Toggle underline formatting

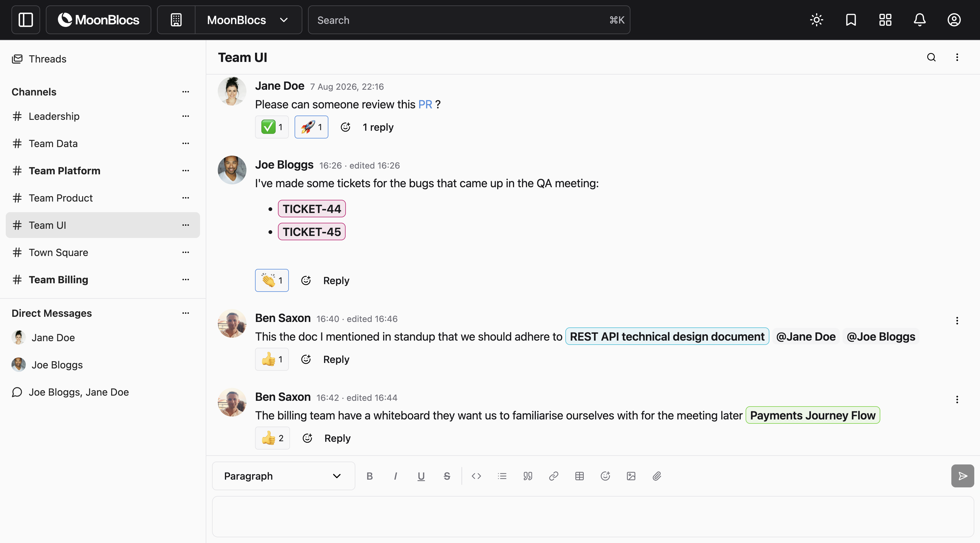pyautogui.click(x=421, y=476)
